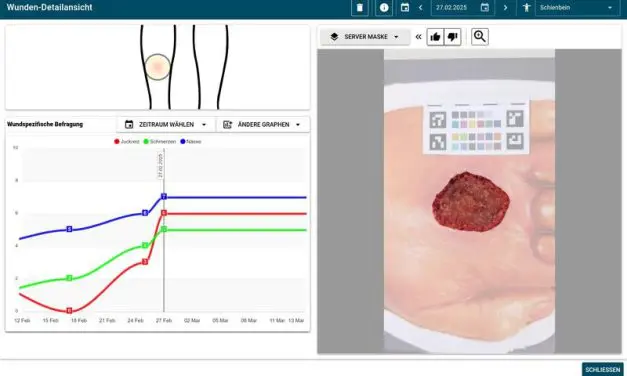This screenshot has height=376, width=627.
Task: Click the green data point labeled 4
Action: tap(145, 245)
